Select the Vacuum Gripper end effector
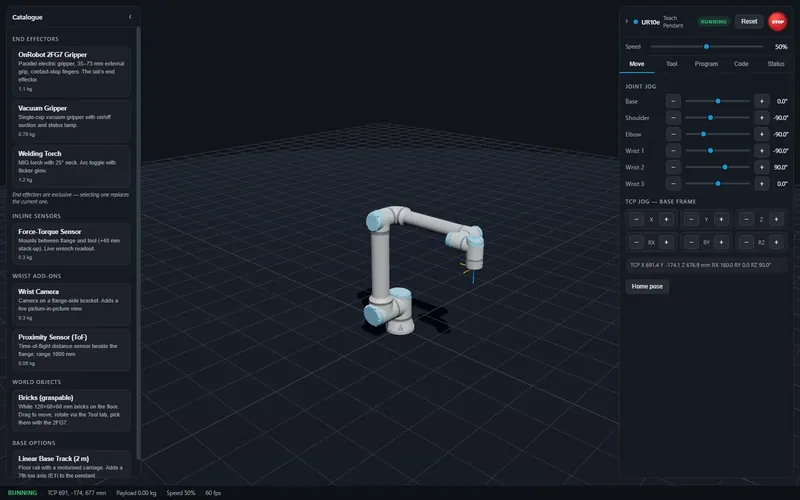 point(71,121)
